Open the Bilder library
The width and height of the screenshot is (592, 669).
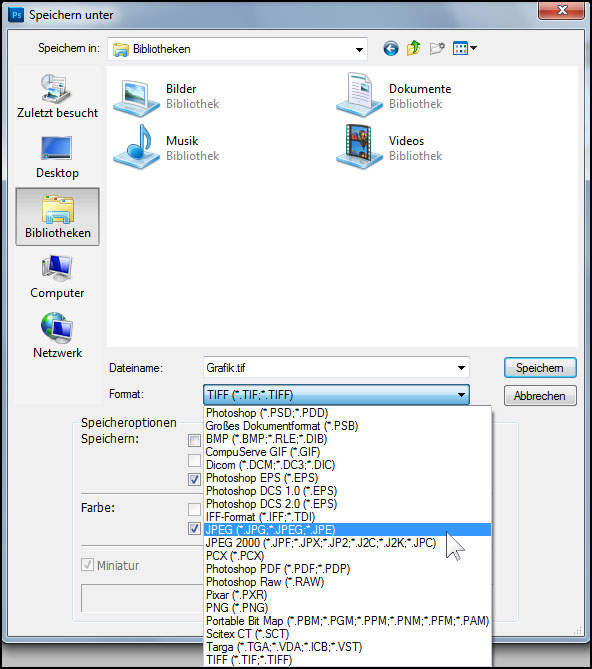pyautogui.click(x=167, y=96)
